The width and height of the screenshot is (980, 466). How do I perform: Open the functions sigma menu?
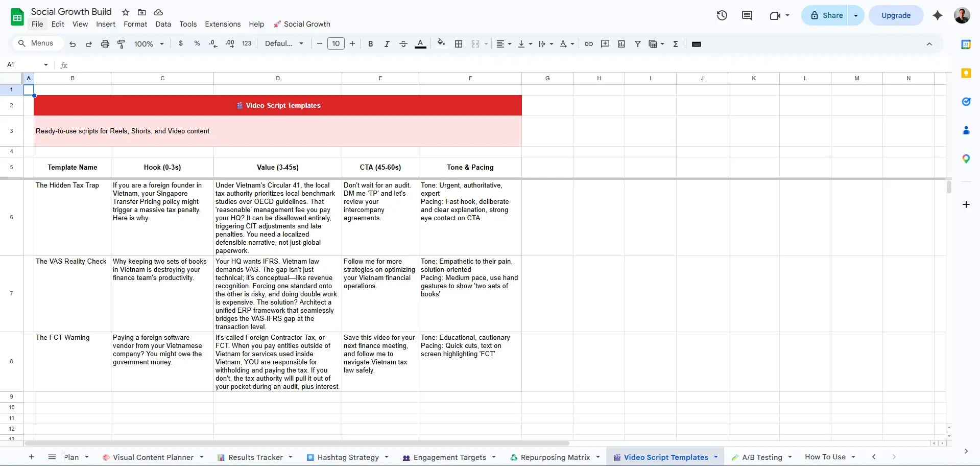(676, 44)
